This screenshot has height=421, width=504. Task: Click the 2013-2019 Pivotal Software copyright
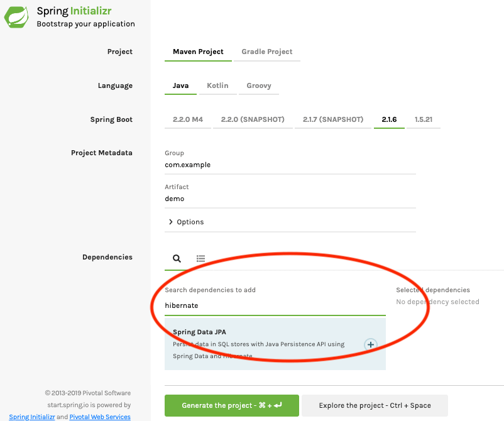tap(88, 393)
